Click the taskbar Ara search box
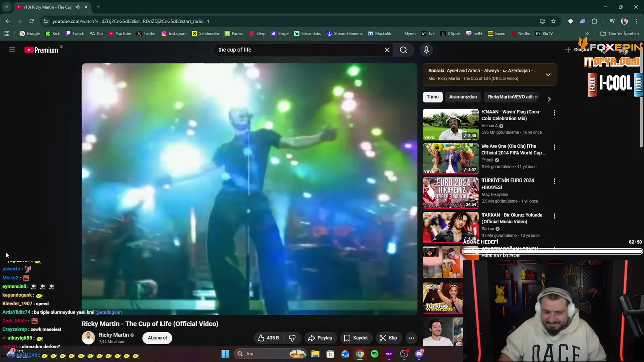 pyautogui.click(x=271, y=354)
